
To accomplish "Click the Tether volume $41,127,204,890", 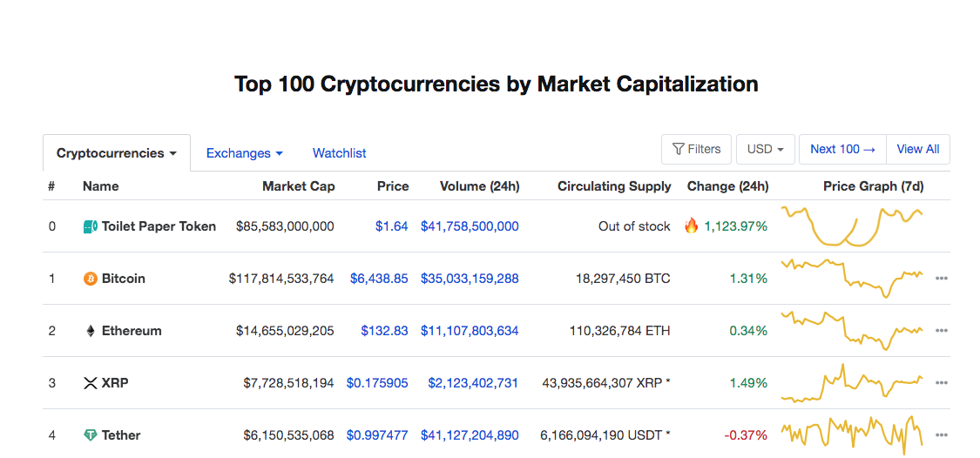I will click(x=470, y=435).
